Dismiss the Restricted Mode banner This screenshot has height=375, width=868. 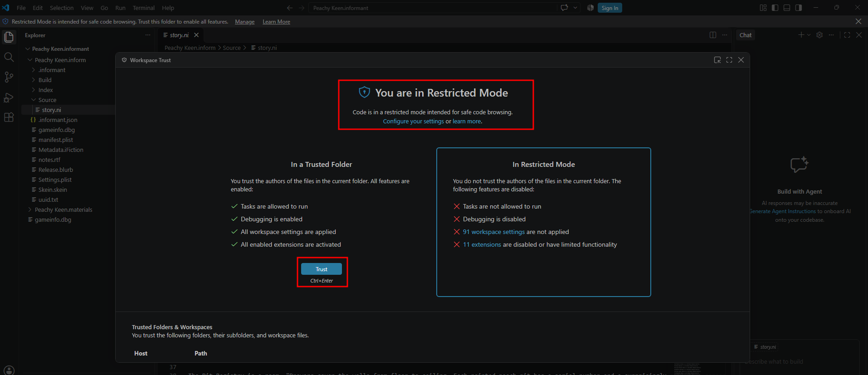858,21
